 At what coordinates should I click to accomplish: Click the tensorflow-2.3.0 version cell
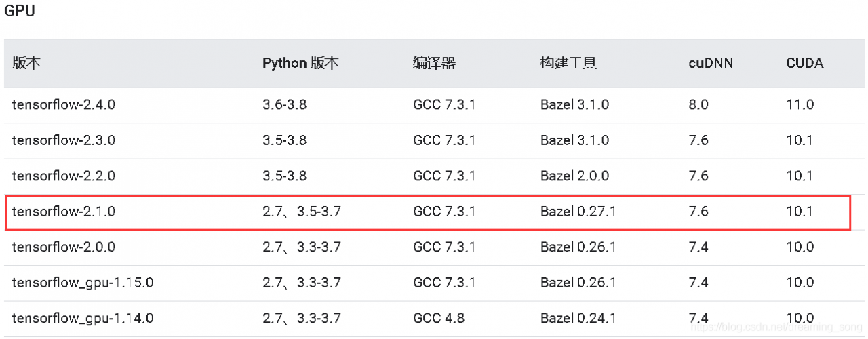click(64, 140)
